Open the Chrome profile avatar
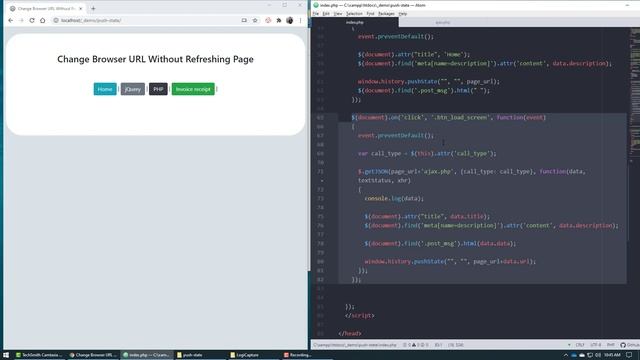Image resolution: width=640 pixels, height=360 pixels. (289, 20)
